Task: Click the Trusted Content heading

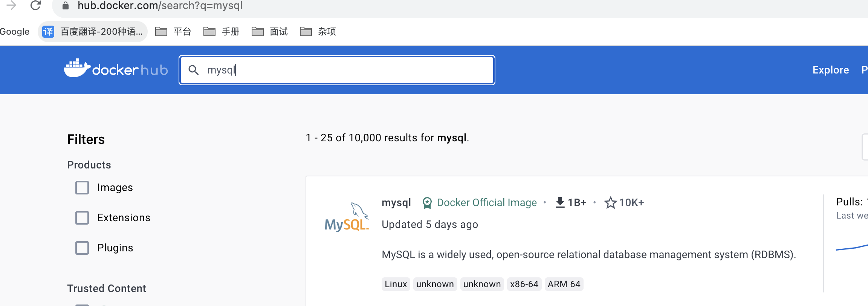Action: tap(107, 289)
